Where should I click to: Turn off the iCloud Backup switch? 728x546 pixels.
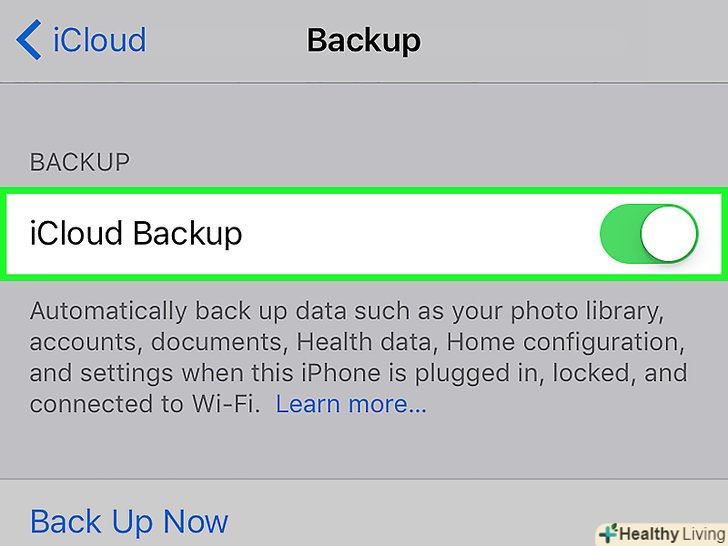647,234
